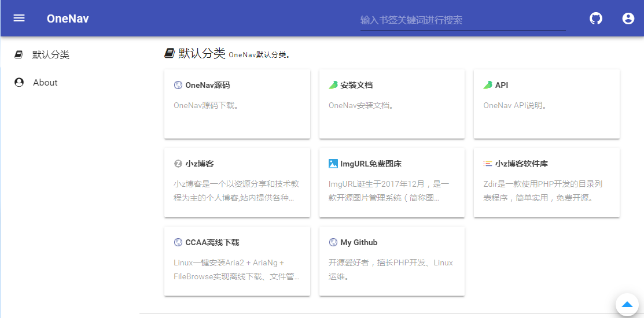
Task: Click the user account icon
Action: pos(628,19)
